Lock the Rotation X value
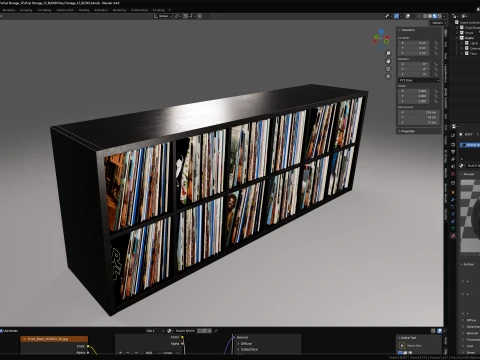 [x=436, y=64]
